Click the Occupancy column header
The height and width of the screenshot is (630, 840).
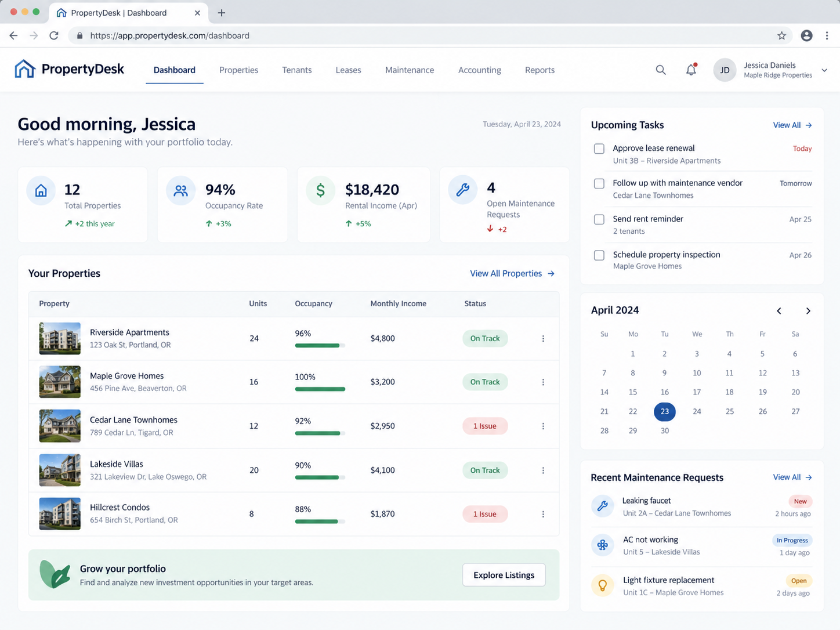coord(314,304)
